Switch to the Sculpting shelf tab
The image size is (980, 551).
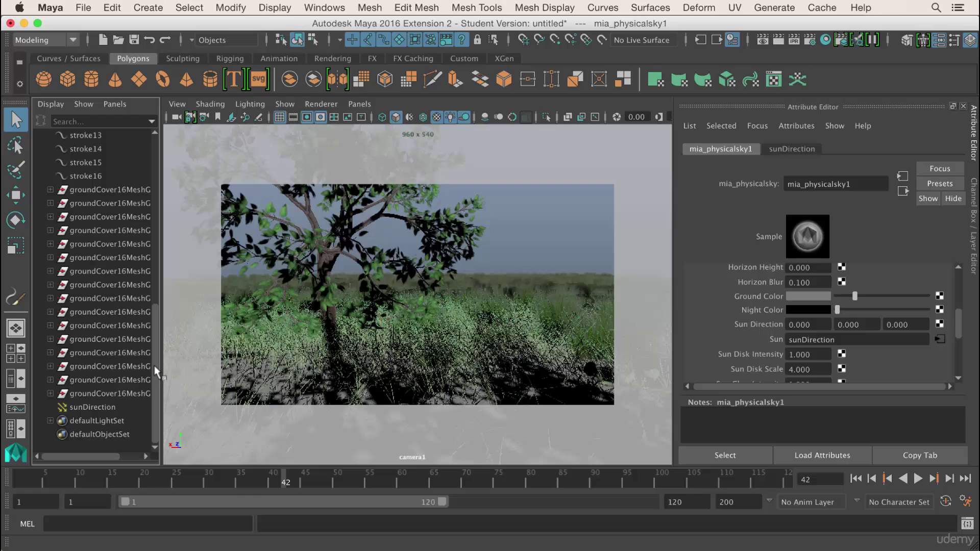click(183, 58)
